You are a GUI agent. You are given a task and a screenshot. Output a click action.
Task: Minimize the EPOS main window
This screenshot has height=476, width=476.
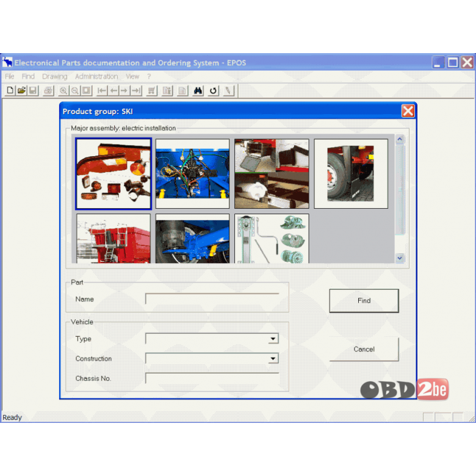[x=438, y=62]
